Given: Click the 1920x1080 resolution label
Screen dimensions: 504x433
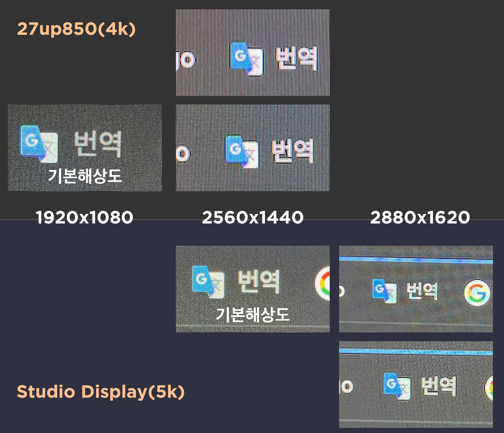Looking at the screenshot, I should coord(84,217).
